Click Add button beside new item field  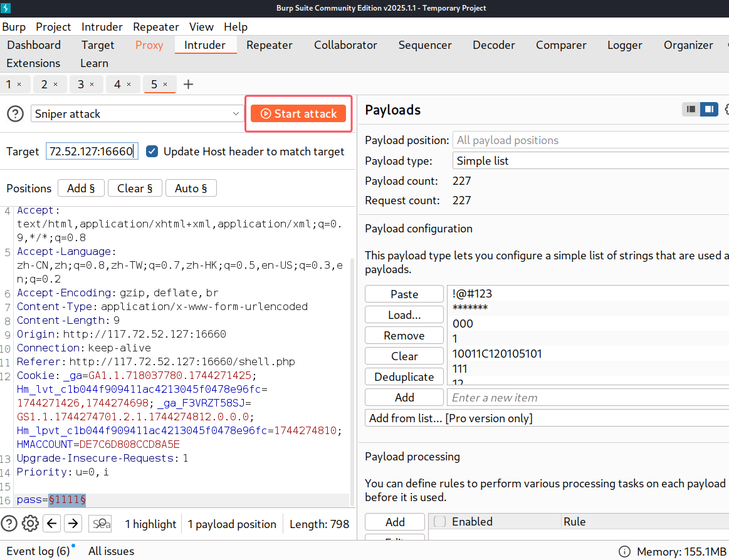point(404,397)
